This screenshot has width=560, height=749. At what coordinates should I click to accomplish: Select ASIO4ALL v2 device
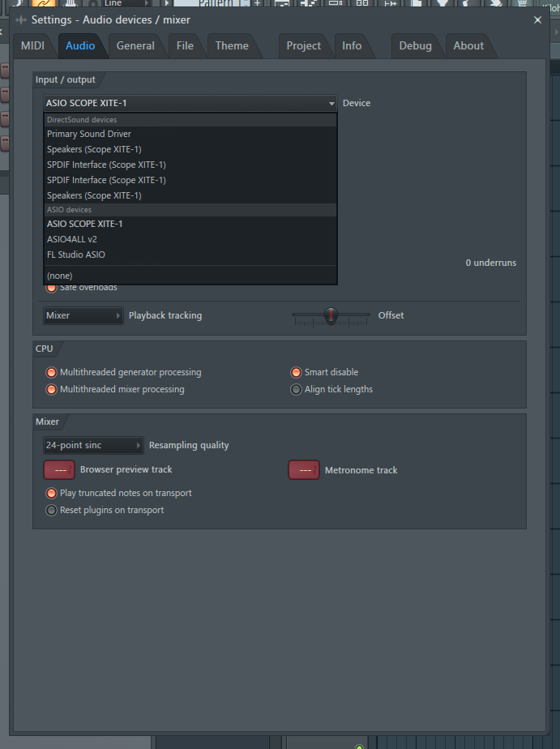click(x=190, y=239)
